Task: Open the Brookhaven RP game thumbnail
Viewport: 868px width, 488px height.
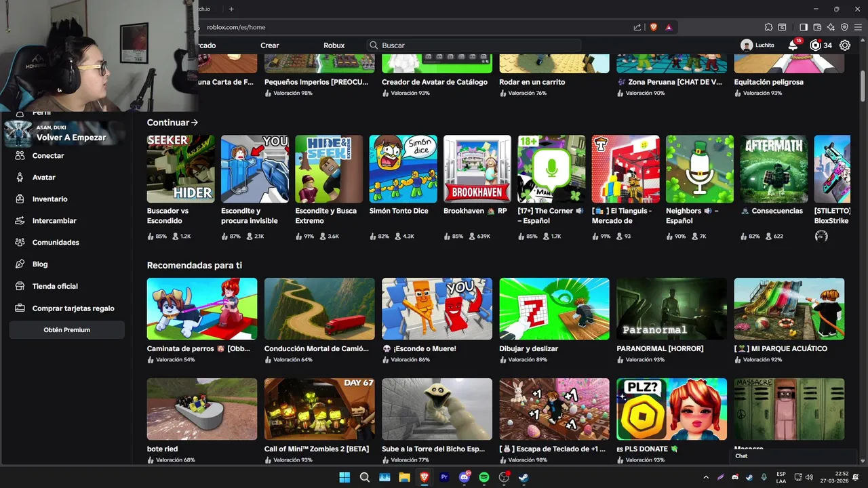Action: pos(477,169)
